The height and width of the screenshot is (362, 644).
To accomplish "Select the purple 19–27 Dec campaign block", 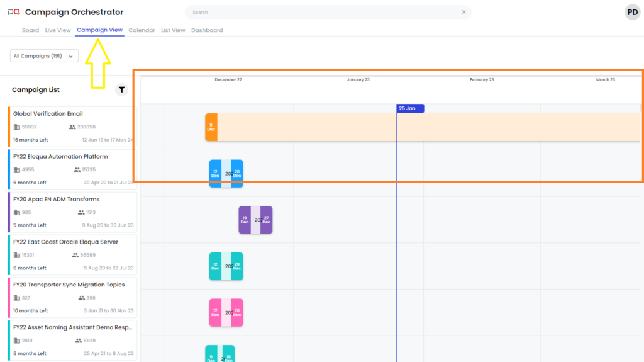I will pos(255,220).
